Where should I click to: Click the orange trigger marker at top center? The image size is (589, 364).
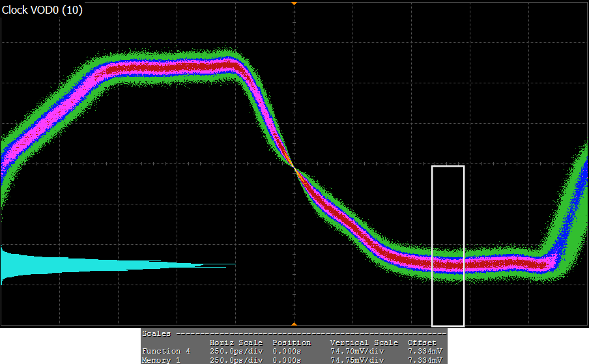click(x=294, y=3)
